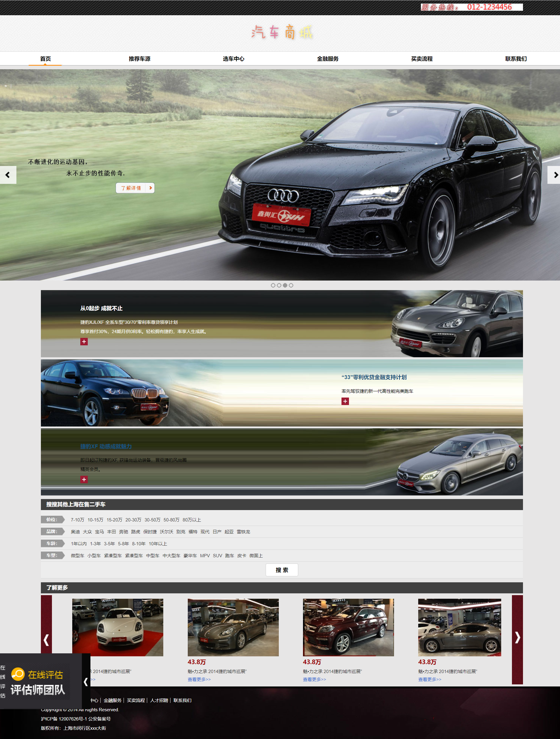The width and height of the screenshot is (560, 739).
Task: Click the 汽车商城 site logo
Action: tap(282, 32)
